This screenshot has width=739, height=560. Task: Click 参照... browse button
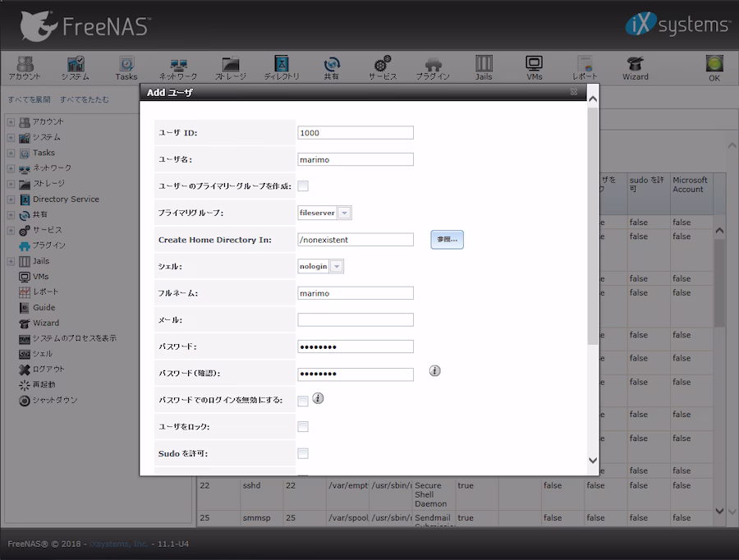pos(447,240)
